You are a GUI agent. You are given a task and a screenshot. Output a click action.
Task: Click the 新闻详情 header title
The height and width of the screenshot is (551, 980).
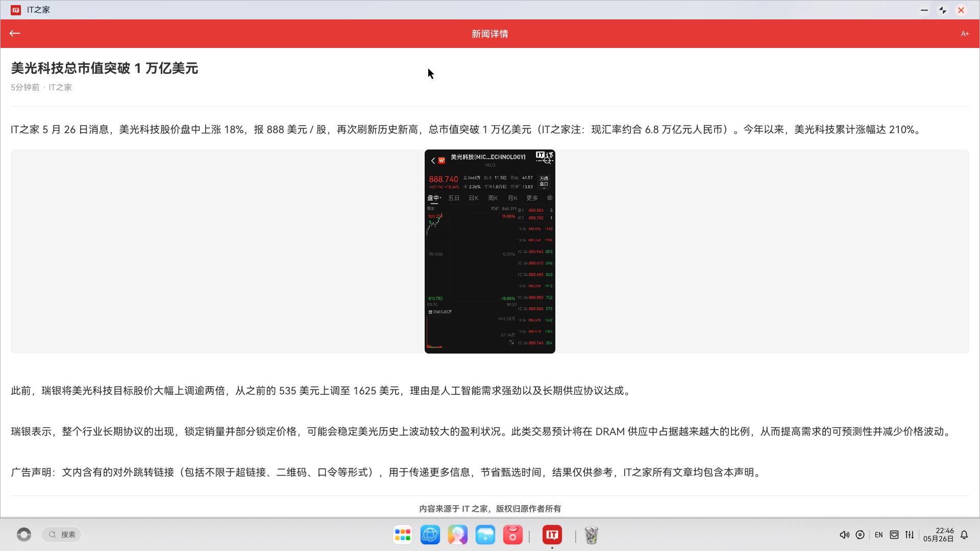(x=489, y=34)
